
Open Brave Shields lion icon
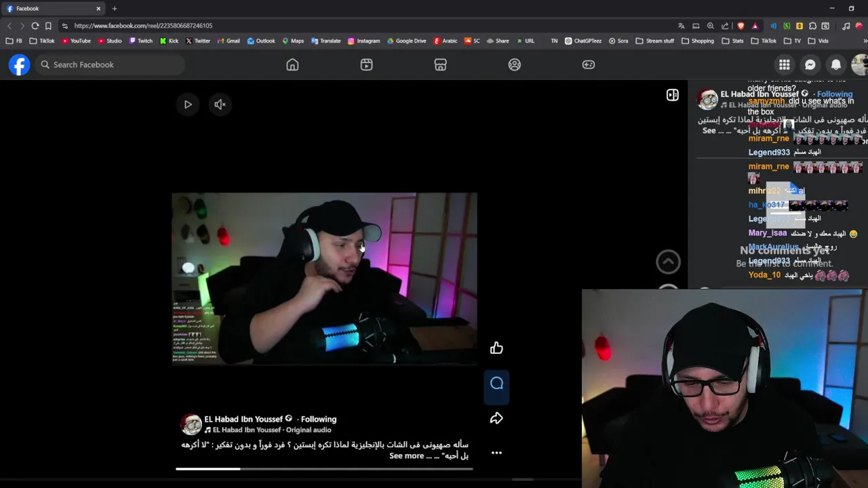[741, 26]
